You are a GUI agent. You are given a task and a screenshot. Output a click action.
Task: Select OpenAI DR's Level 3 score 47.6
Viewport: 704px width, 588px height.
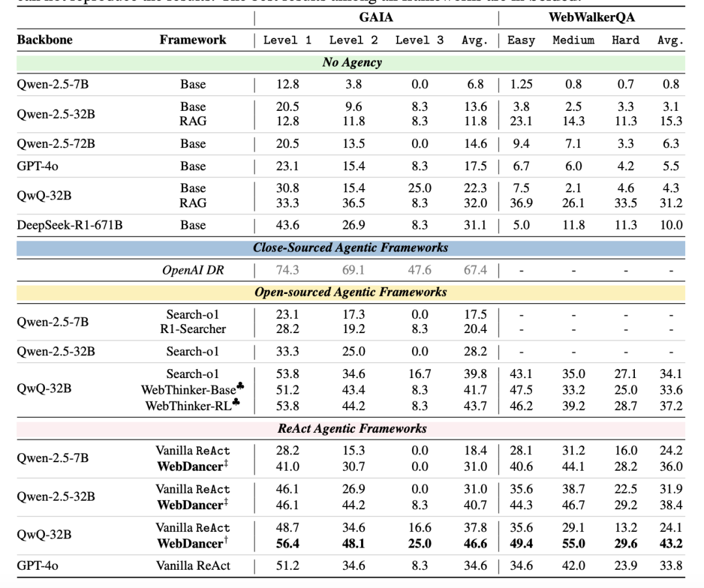pyautogui.click(x=419, y=271)
